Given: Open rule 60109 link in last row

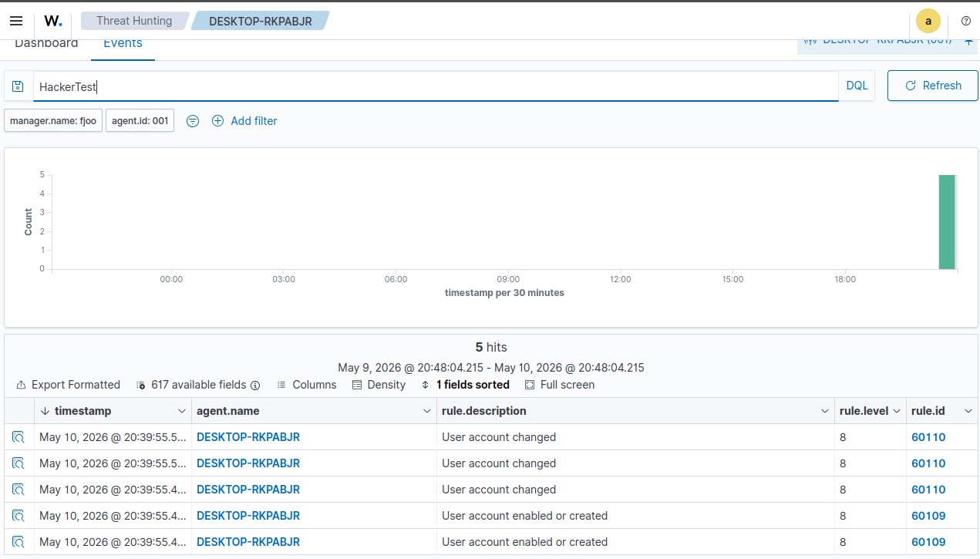Looking at the screenshot, I should point(928,542).
